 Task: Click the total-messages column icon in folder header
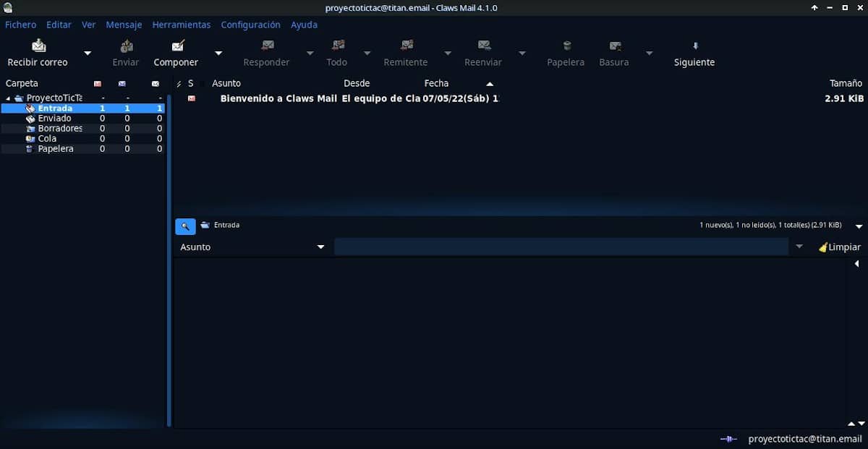tap(155, 84)
